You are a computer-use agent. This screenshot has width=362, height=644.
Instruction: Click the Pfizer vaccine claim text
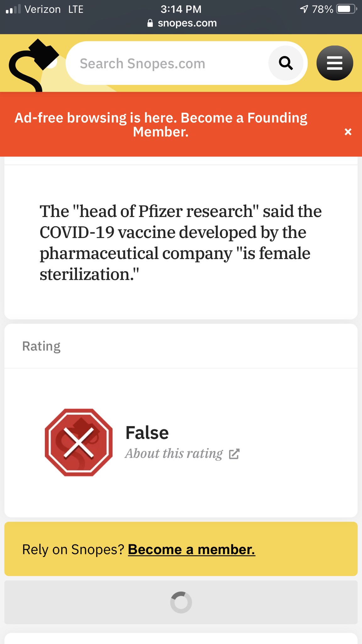point(181,242)
